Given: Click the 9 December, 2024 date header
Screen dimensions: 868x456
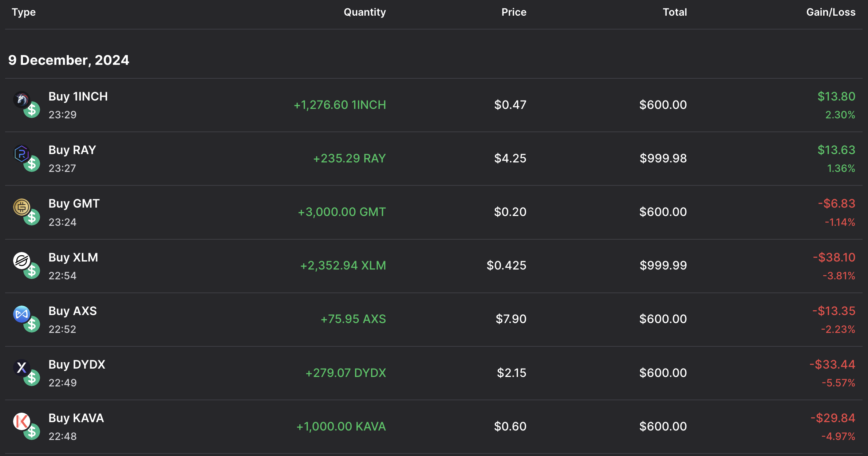Looking at the screenshot, I should click(x=69, y=60).
